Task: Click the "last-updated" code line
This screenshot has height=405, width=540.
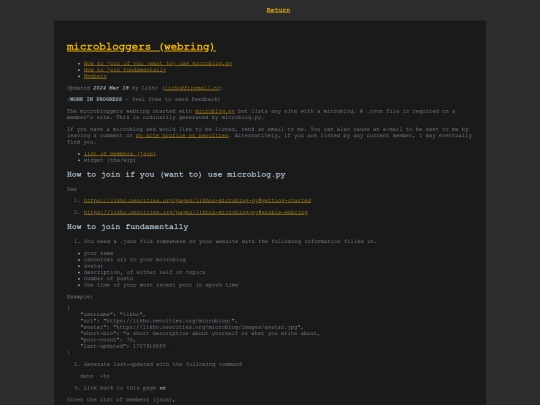Action: tap(123, 346)
